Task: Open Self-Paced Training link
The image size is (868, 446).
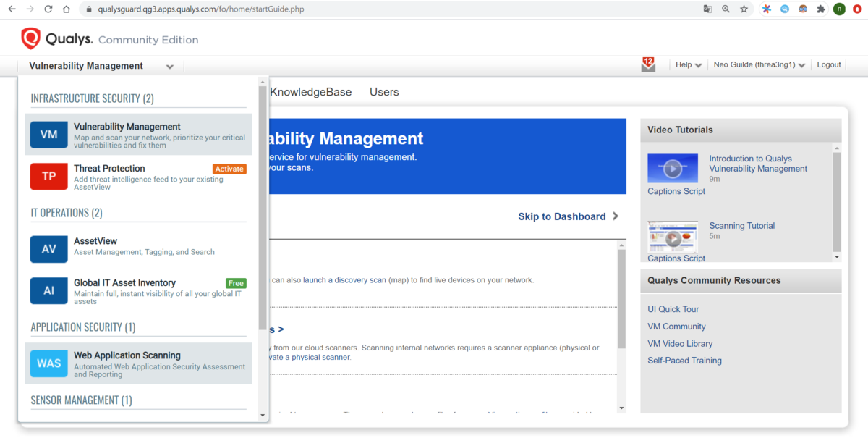Action: tap(684, 361)
